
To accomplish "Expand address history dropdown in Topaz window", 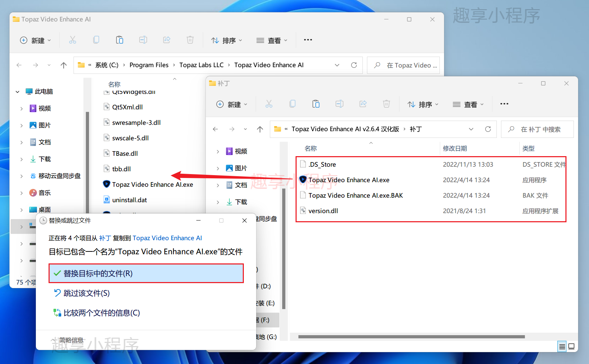I will [337, 65].
